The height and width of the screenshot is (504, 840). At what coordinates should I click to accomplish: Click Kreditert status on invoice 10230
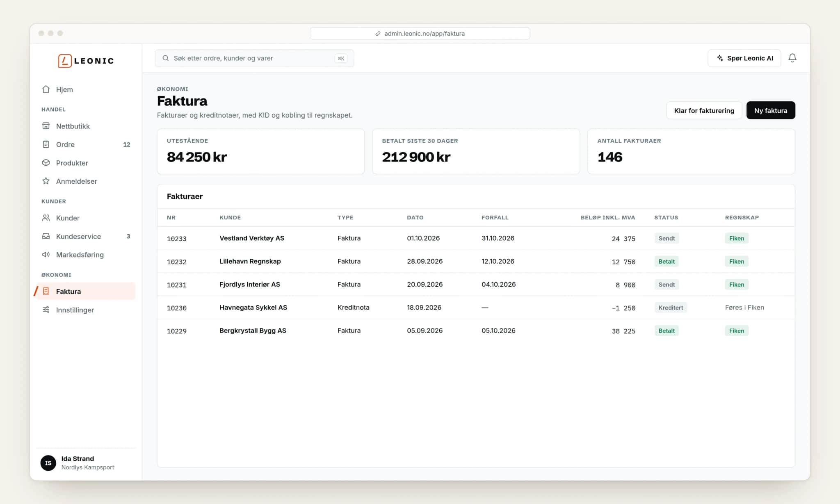coord(671,308)
